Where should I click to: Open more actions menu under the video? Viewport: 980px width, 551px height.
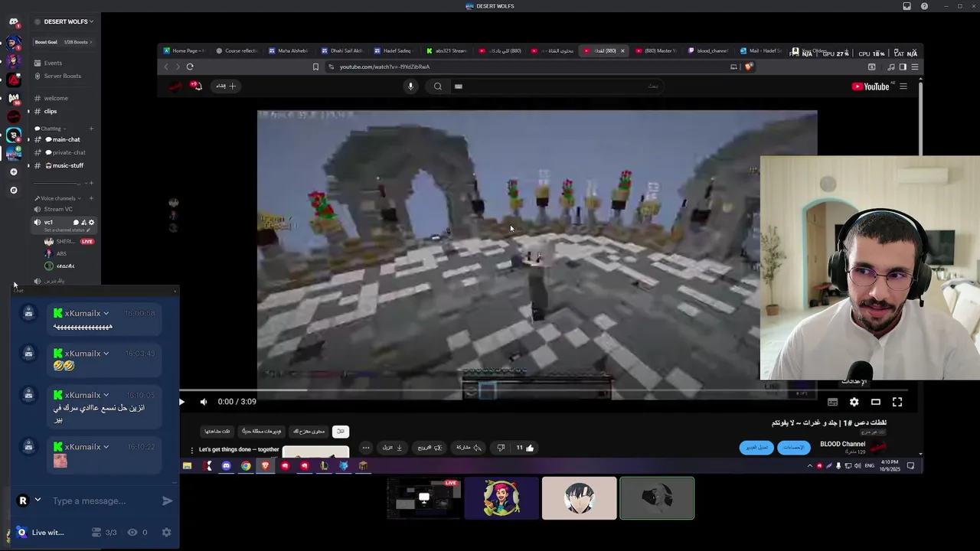click(x=366, y=448)
